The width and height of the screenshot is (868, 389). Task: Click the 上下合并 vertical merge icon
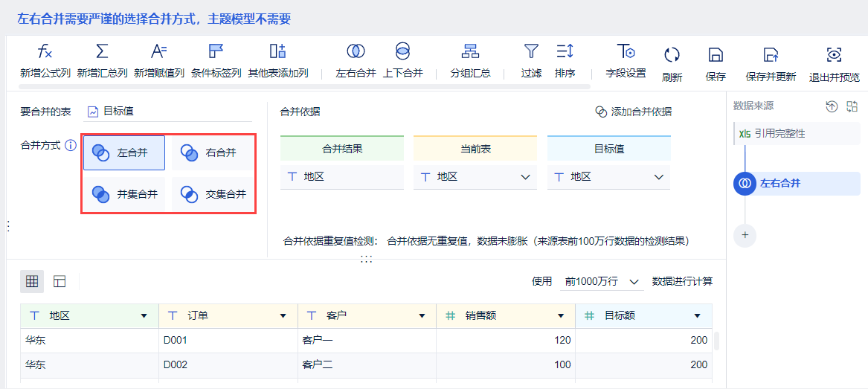402,52
